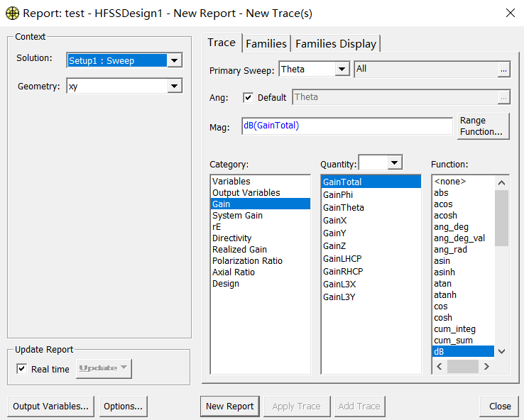The width and height of the screenshot is (524, 420).
Task: Open the Geometry dropdown
Action: [175, 86]
